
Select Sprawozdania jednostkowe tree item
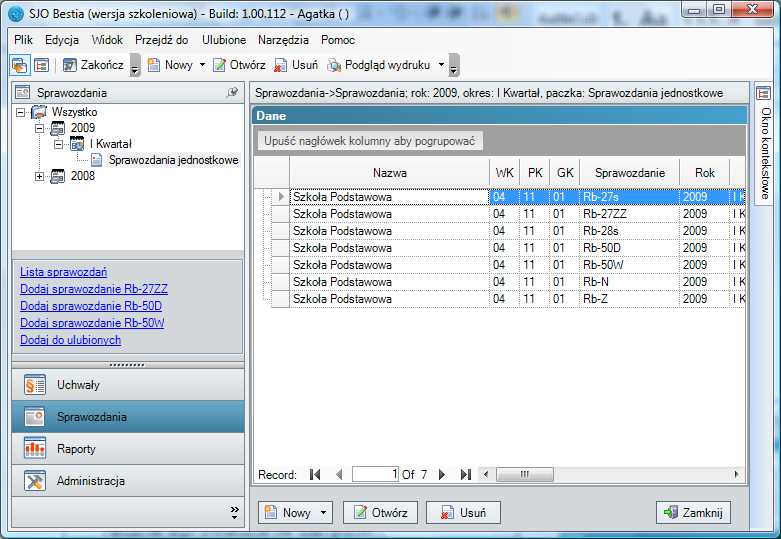[x=173, y=160]
